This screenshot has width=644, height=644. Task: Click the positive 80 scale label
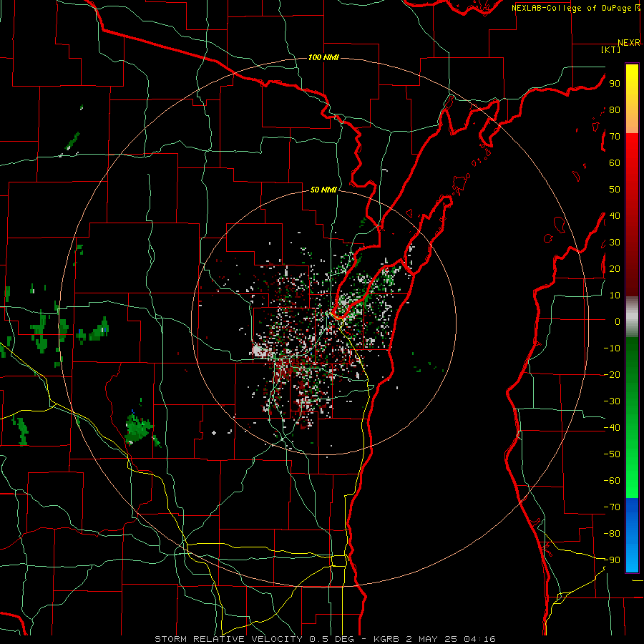point(615,109)
